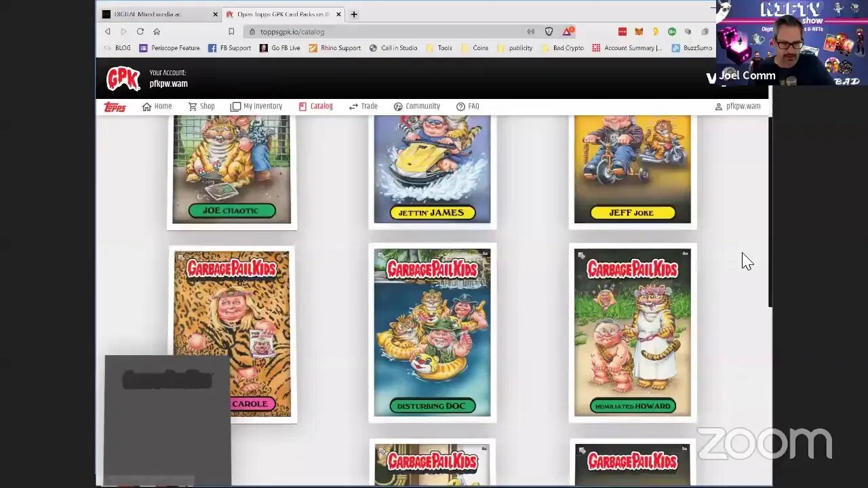Select the Catalog nav item
Screen dimensions: 868x488
[315, 106]
